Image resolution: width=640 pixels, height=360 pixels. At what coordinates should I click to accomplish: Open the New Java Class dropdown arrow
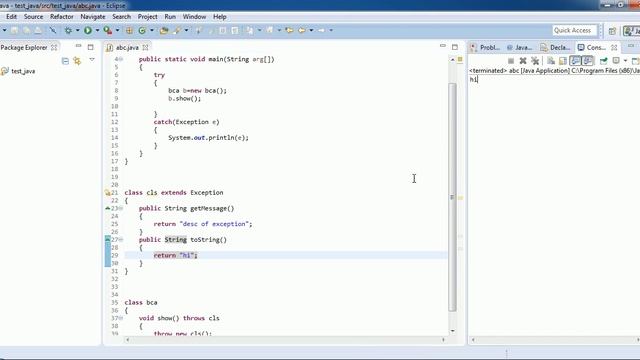coord(152,30)
